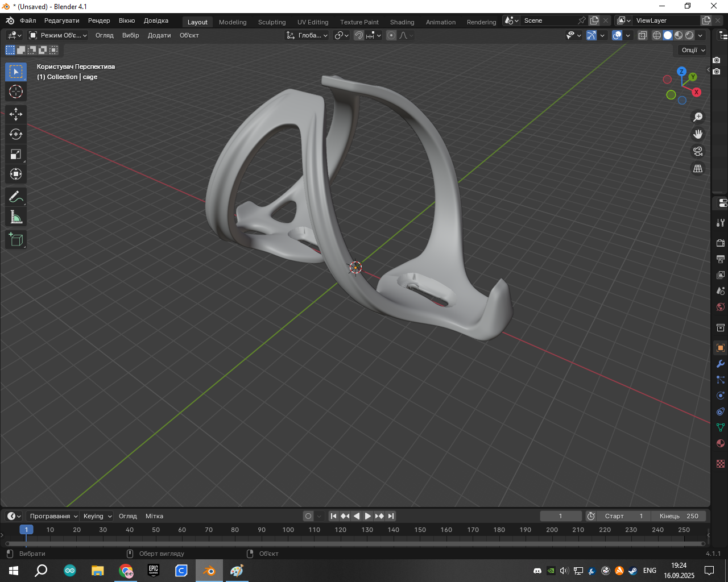Open the Playback dropdown in timeline
This screenshot has height=582, width=728.
[53, 516]
